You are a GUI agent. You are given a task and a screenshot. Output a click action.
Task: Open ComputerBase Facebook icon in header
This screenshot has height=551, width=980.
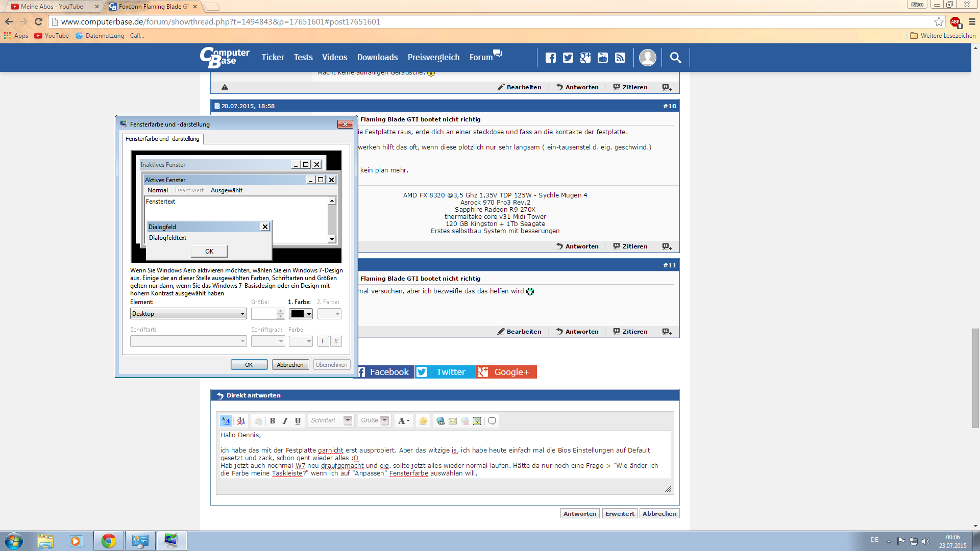pos(550,58)
